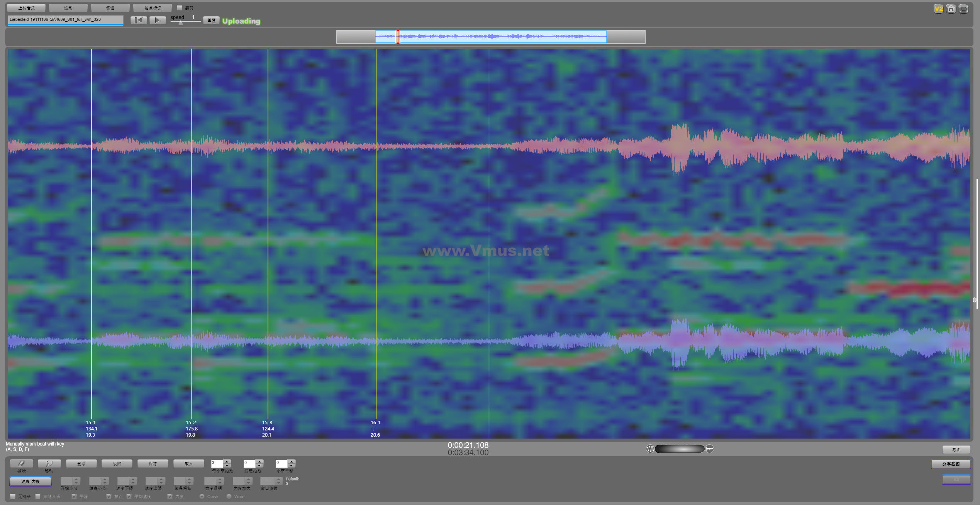
Task: Increase the 小节平移 stepper value
Action: tap(292, 461)
